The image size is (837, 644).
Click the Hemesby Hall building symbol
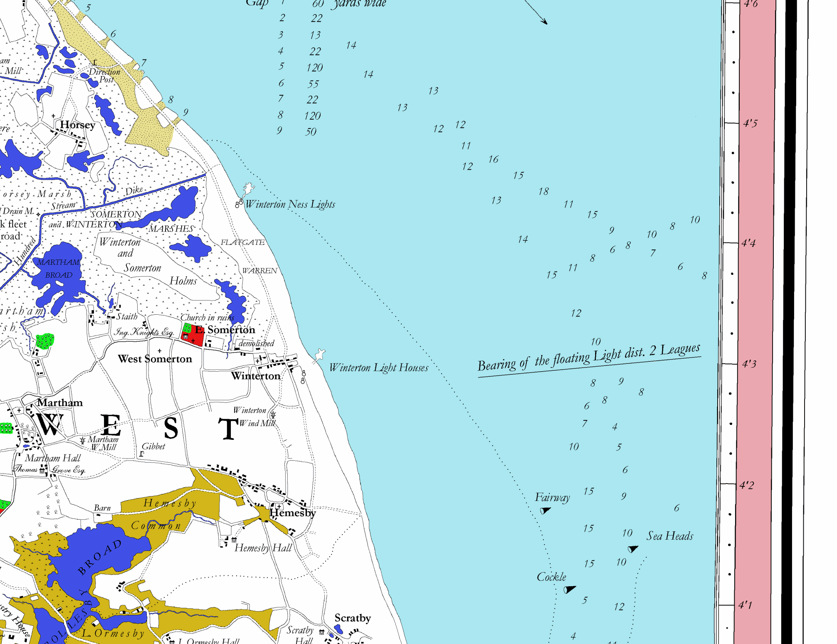(x=234, y=540)
